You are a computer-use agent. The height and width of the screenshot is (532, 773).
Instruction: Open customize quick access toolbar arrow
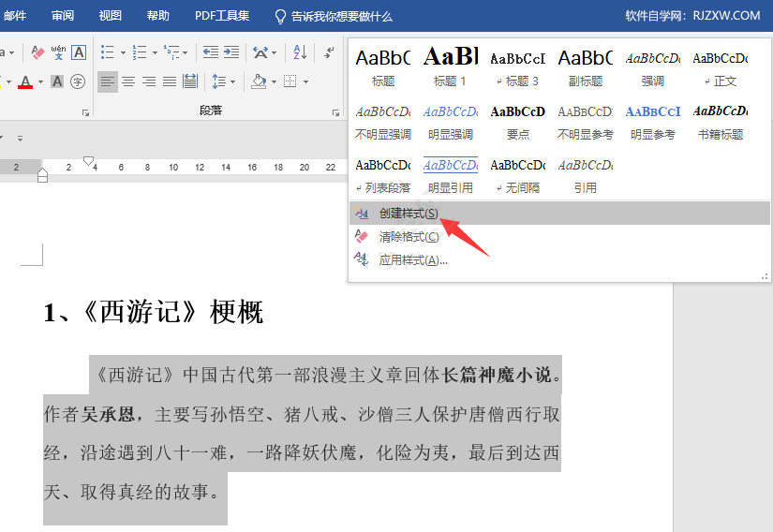21,139
